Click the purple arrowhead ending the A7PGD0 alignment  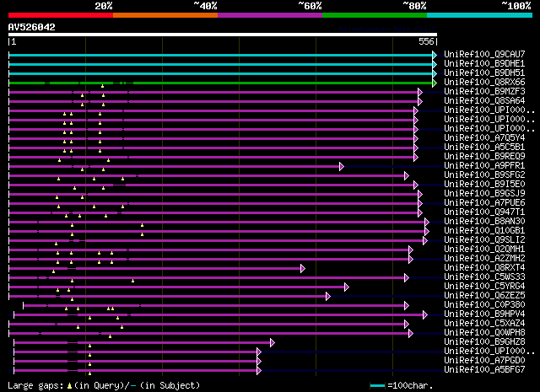pyautogui.click(x=259, y=362)
